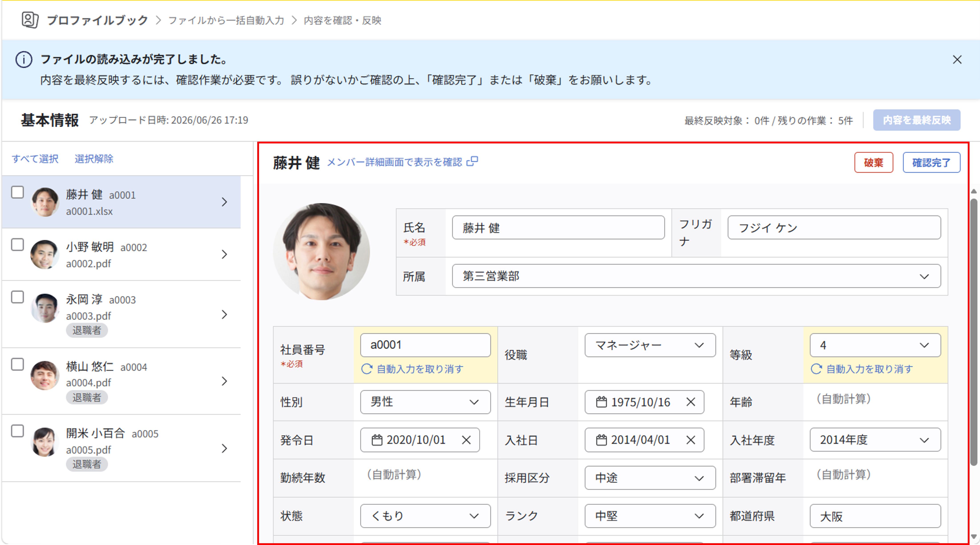Click the 確認完了 button
This screenshot has width=980, height=545.
click(x=931, y=163)
